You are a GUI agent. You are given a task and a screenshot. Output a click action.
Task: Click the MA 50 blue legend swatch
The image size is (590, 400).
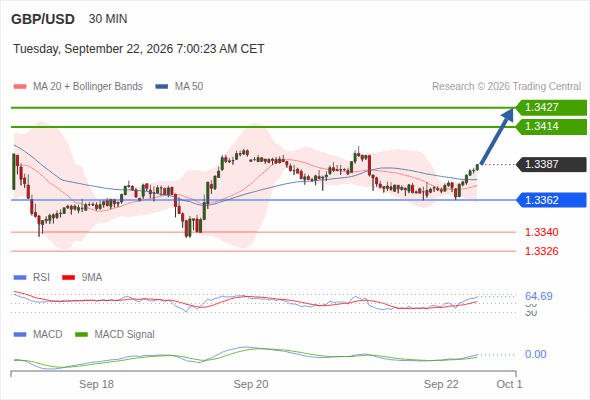click(162, 87)
